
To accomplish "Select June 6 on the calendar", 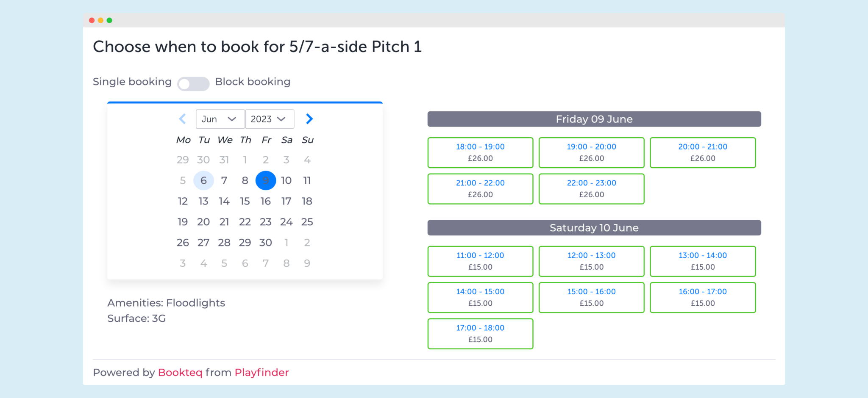I will (x=203, y=180).
